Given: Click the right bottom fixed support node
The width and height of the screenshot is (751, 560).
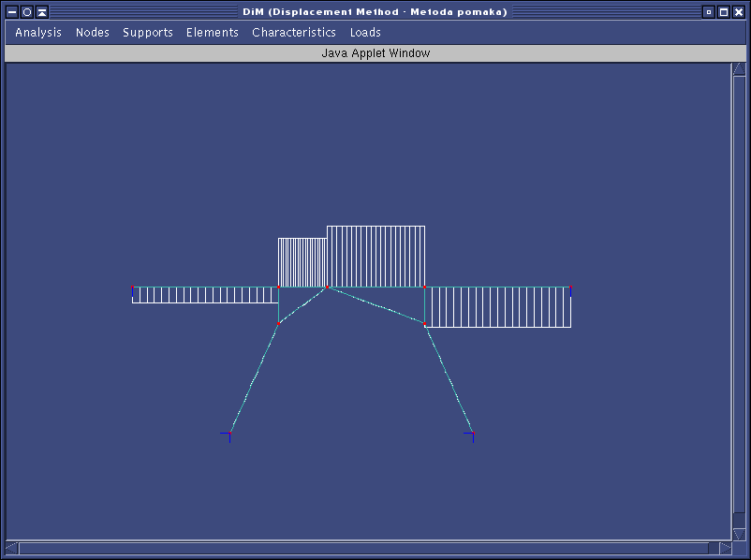Looking at the screenshot, I should coord(473,434).
